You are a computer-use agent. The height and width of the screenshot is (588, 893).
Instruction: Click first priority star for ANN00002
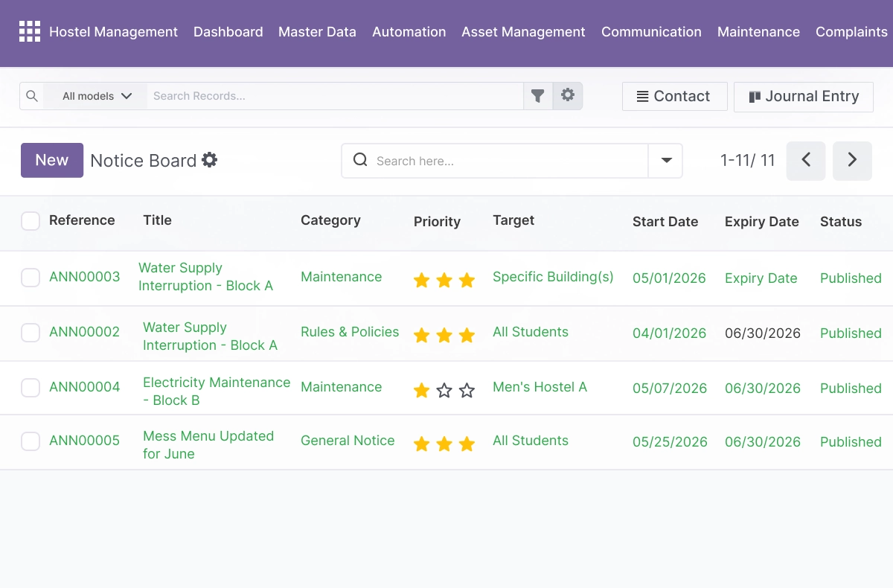(x=422, y=335)
